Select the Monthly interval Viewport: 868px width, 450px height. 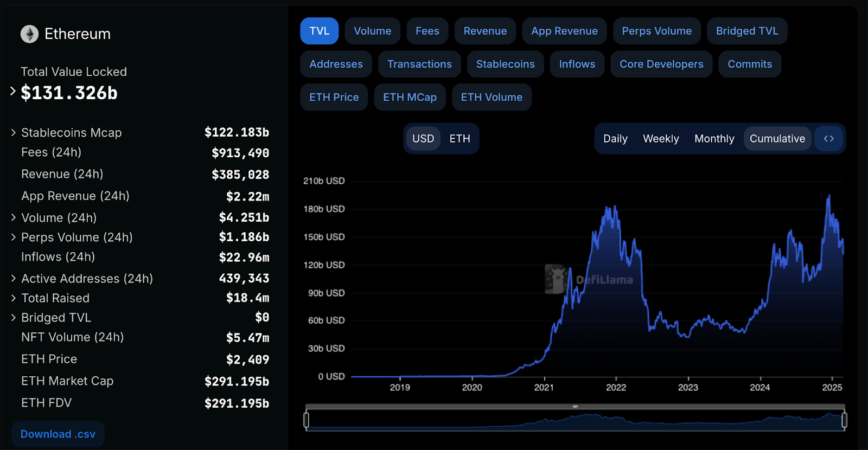[714, 139]
